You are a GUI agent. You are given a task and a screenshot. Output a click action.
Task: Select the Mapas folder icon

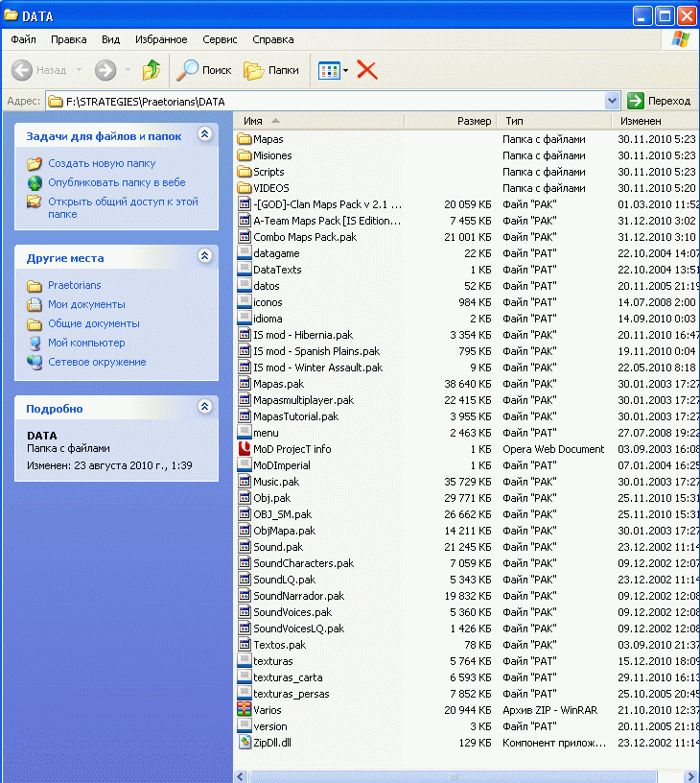(x=244, y=139)
